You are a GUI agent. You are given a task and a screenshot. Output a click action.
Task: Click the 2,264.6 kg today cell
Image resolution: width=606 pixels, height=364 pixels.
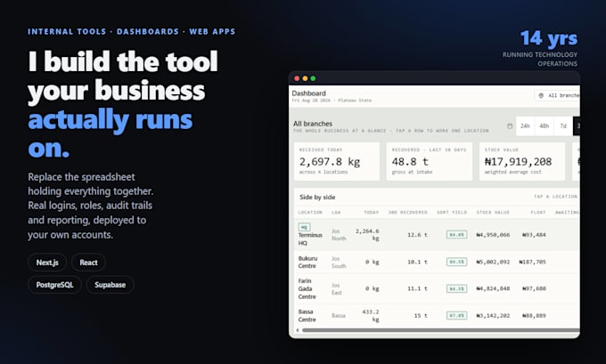(367, 235)
